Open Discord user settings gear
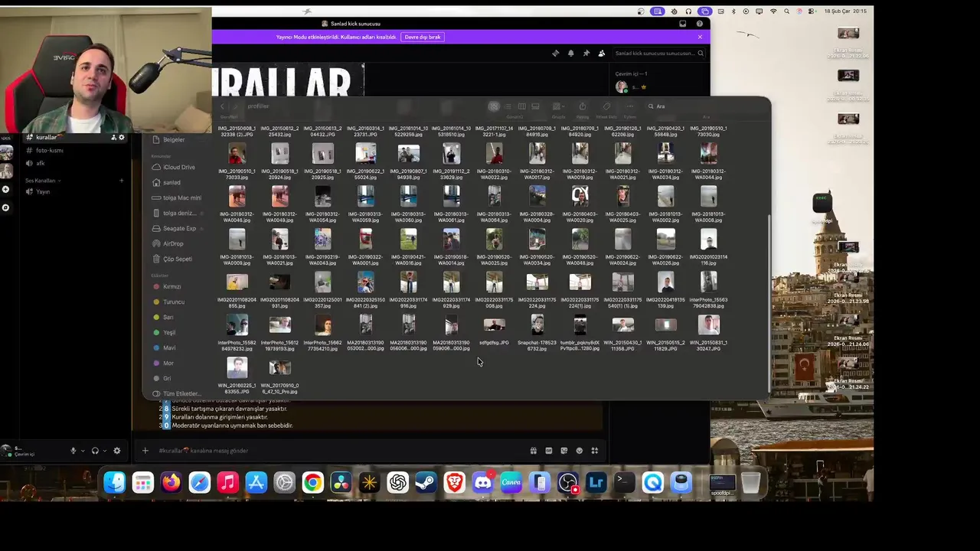 click(117, 451)
